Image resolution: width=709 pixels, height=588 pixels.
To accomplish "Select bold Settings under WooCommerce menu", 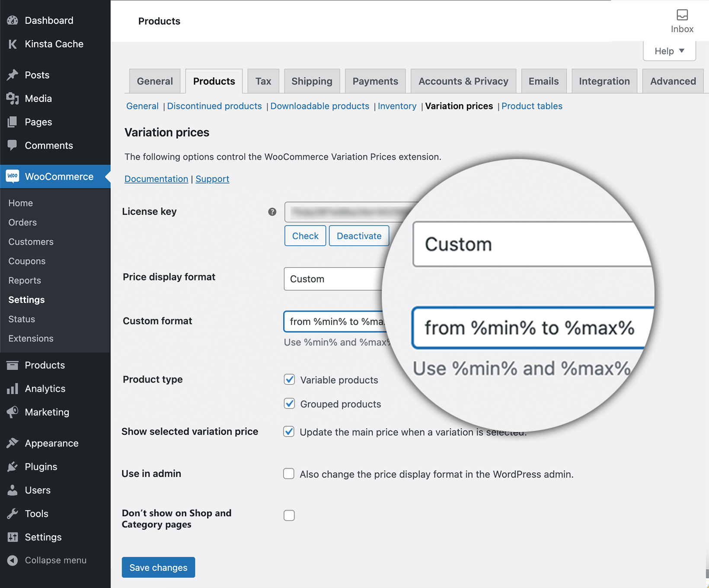I will (26, 300).
